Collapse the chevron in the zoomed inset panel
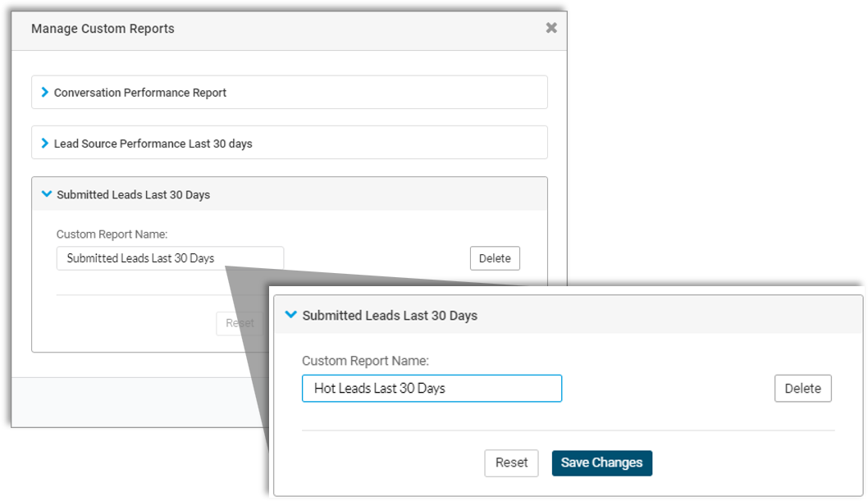This screenshot has height=501, width=868. [290, 315]
